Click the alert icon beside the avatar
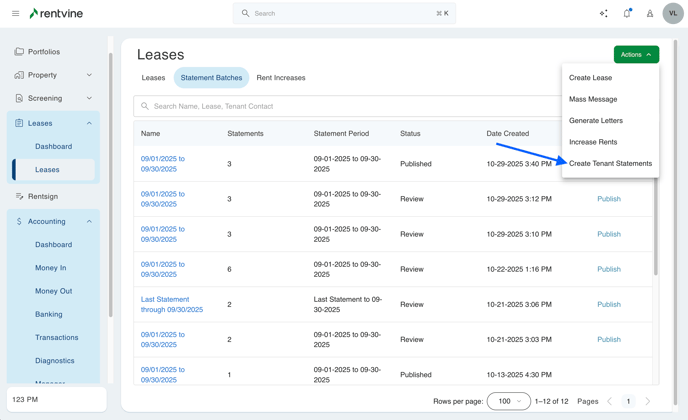 650,14
